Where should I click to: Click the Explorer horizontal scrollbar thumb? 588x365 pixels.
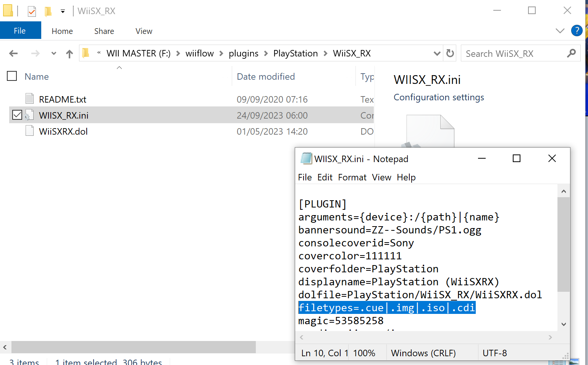click(x=134, y=347)
